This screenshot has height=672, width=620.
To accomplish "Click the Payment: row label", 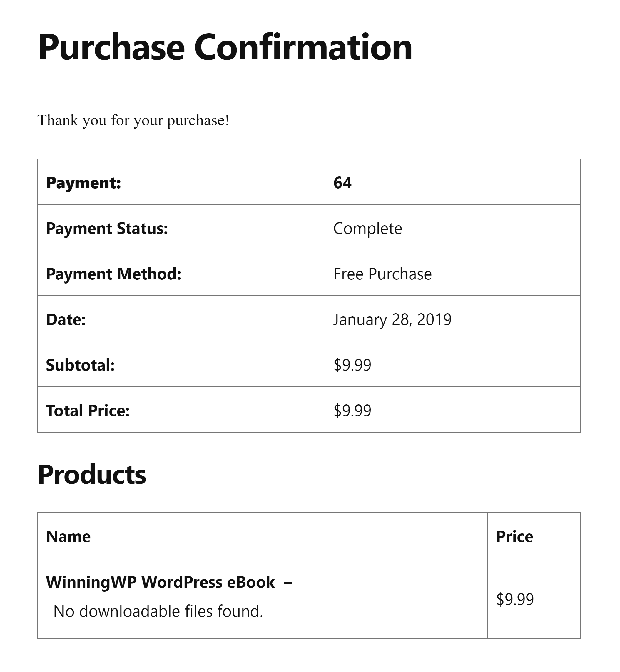I will coord(83,183).
